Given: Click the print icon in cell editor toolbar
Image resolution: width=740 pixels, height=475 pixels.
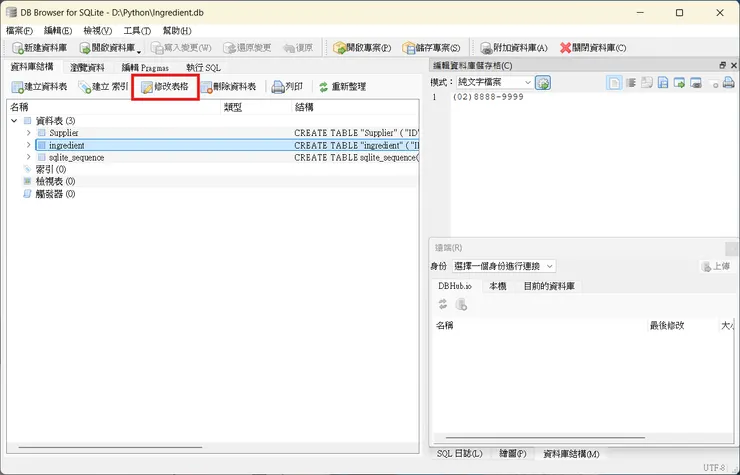Looking at the screenshot, I should [x=728, y=83].
